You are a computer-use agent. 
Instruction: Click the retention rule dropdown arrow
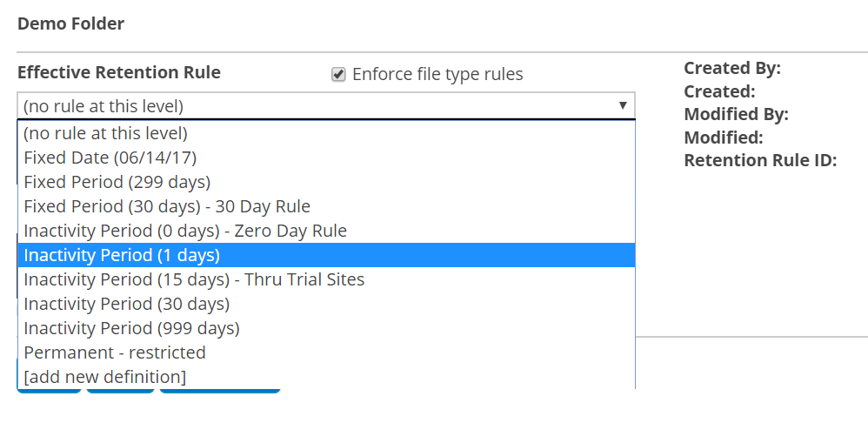point(623,105)
